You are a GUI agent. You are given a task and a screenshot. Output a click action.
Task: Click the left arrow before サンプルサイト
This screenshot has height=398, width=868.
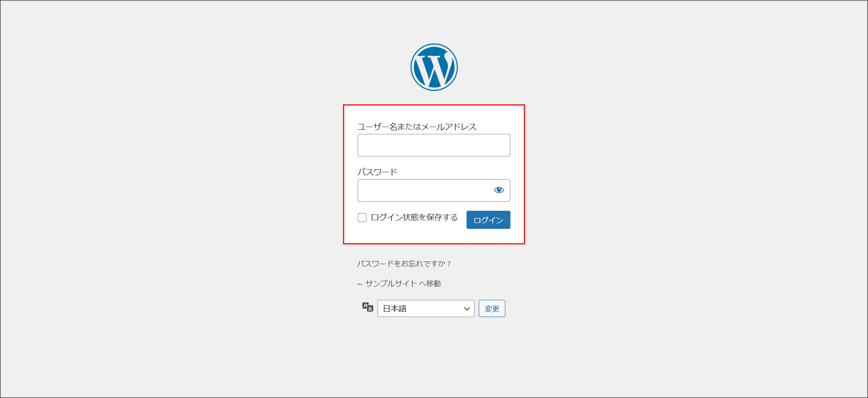coord(360,284)
